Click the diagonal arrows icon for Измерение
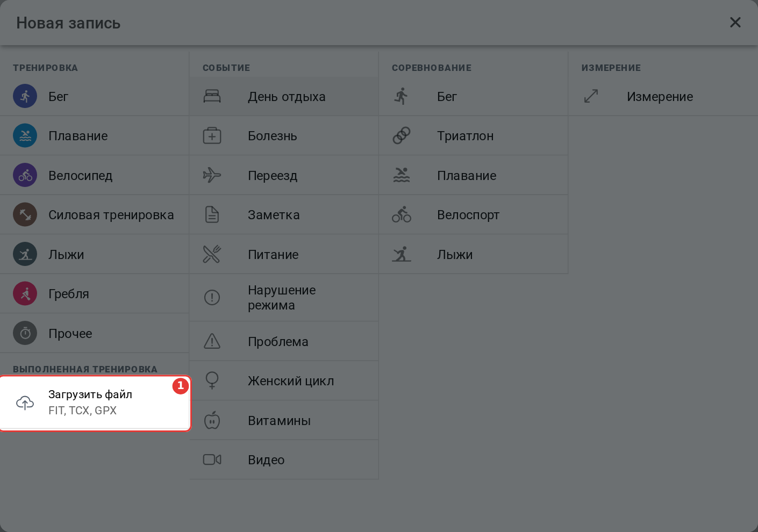The image size is (758, 532). pyautogui.click(x=591, y=96)
